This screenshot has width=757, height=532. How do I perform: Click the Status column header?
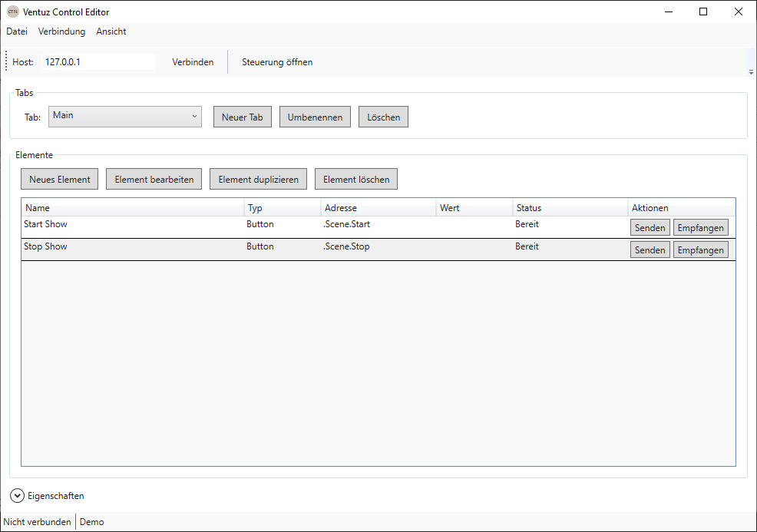click(570, 207)
